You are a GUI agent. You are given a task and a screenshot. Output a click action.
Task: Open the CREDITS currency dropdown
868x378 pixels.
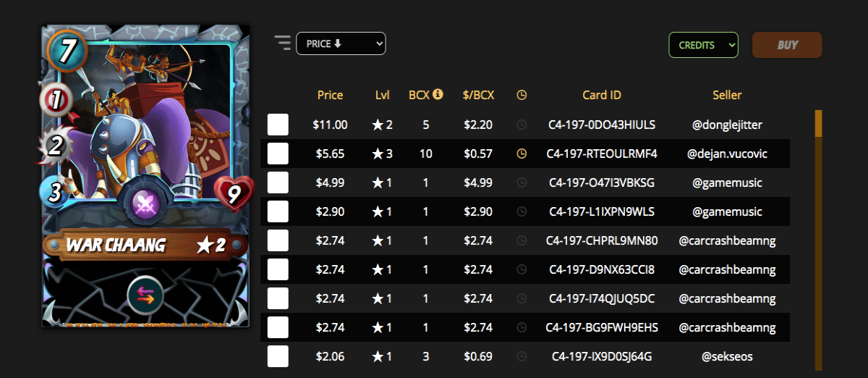(x=704, y=45)
